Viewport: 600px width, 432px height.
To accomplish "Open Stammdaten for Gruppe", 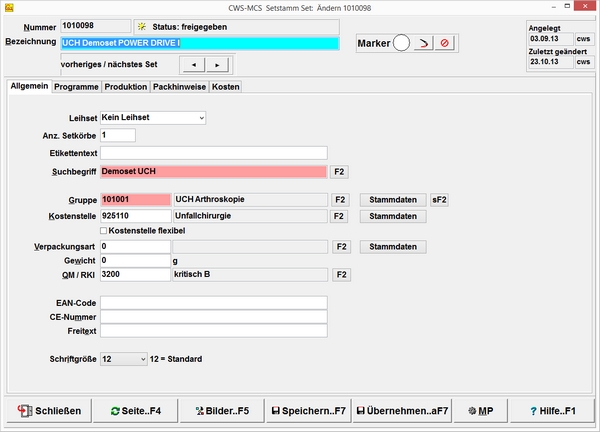I will click(393, 200).
